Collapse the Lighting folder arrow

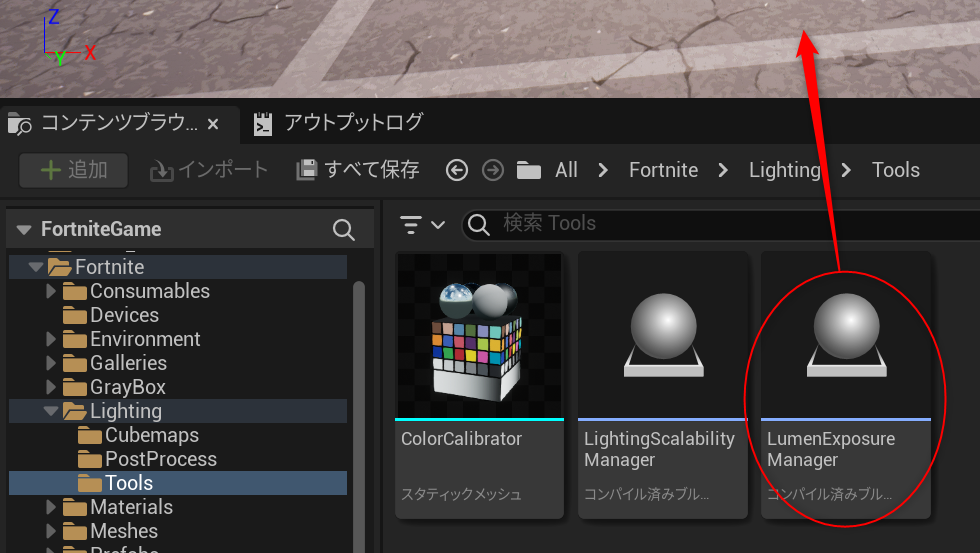(x=51, y=411)
